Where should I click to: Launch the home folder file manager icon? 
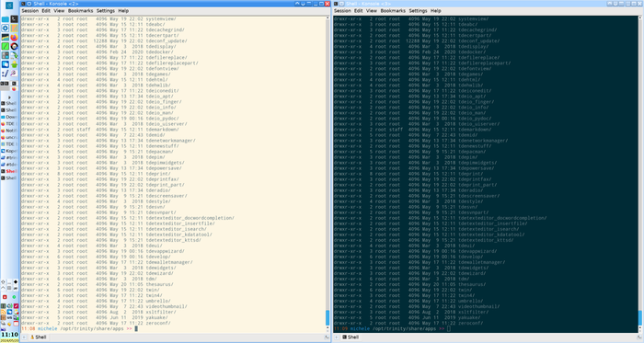[6, 19]
